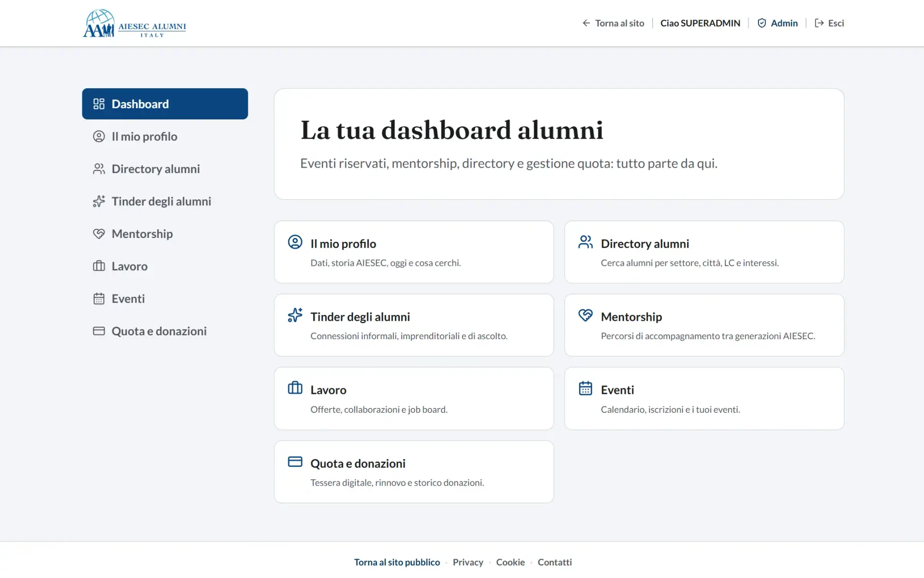The width and height of the screenshot is (924, 578).
Task: Open the Il mio profilo card title
Action: click(343, 244)
